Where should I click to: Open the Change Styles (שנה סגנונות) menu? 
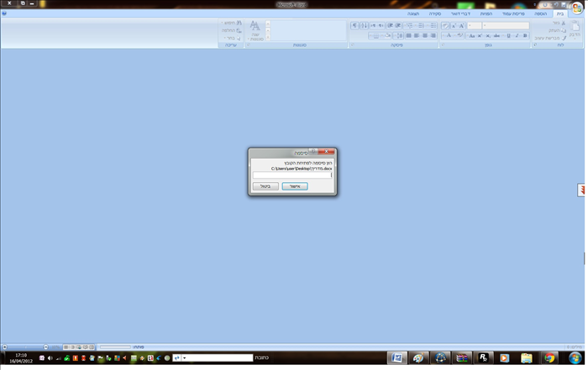[x=255, y=30]
